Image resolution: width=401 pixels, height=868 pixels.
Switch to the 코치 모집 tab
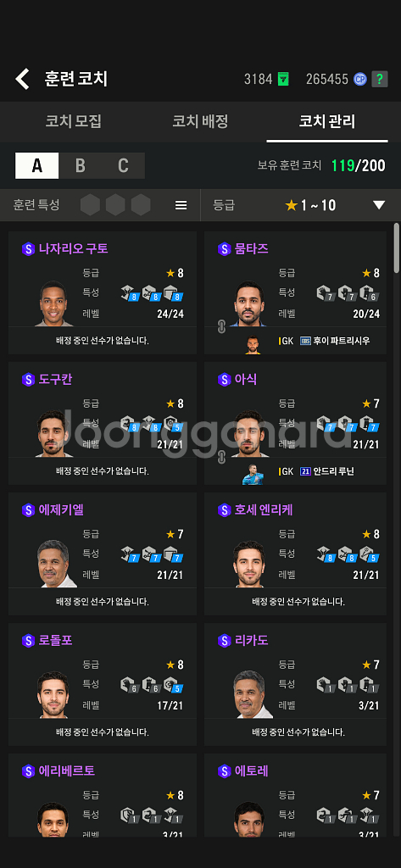tap(73, 121)
